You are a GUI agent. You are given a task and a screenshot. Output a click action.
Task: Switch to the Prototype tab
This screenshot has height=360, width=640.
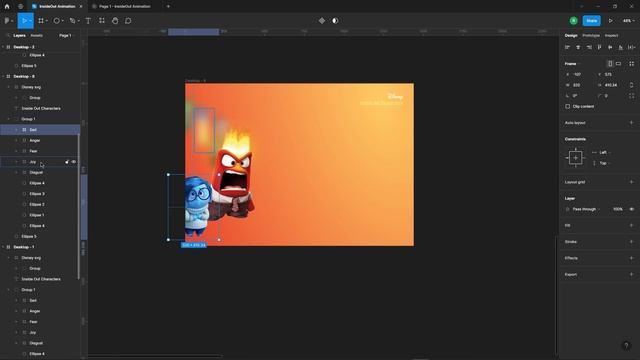tap(591, 36)
